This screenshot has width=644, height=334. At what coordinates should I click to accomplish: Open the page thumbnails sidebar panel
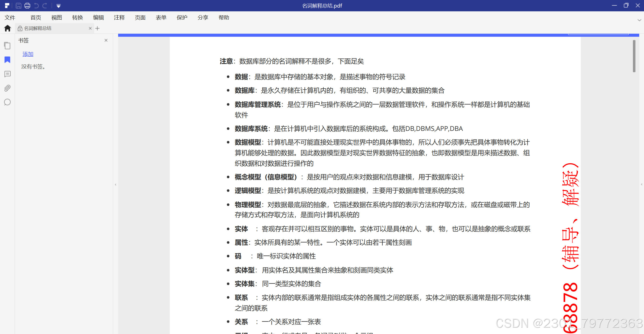click(7, 46)
